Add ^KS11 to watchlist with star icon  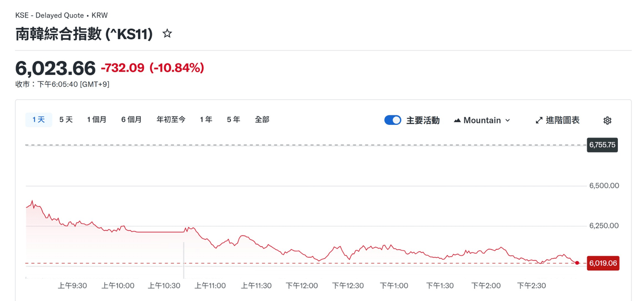168,34
